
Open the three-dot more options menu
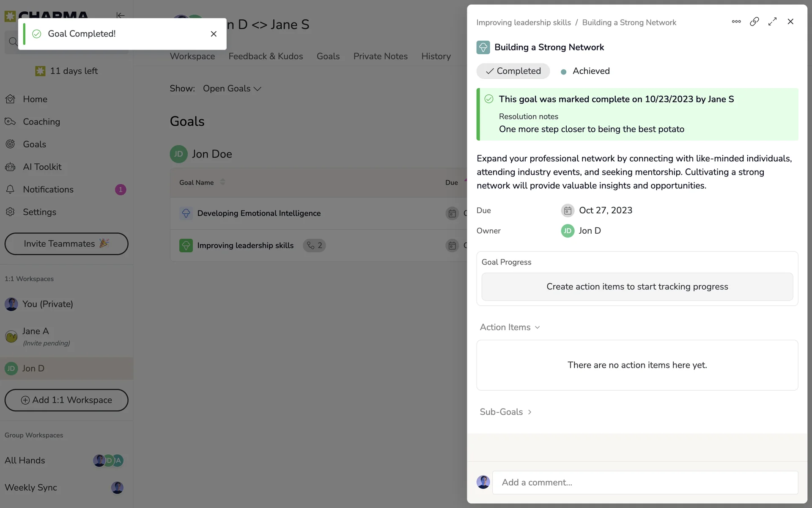point(736,22)
